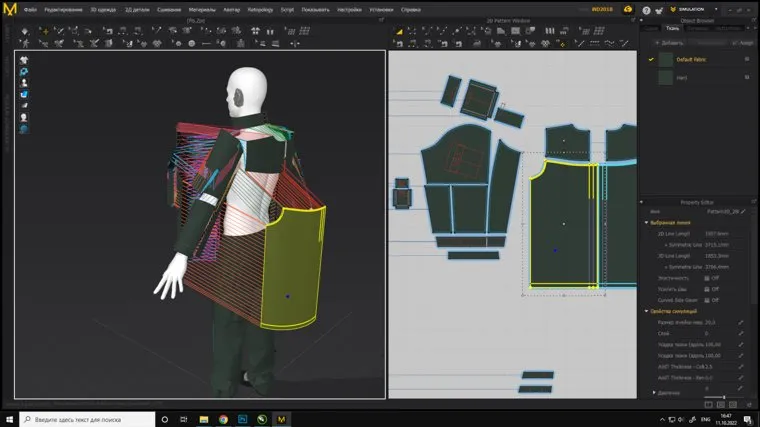Toggle the Curved Side Geometry checkbox
The height and width of the screenshot is (427, 760).
pyautogui.click(x=707, y=299)
